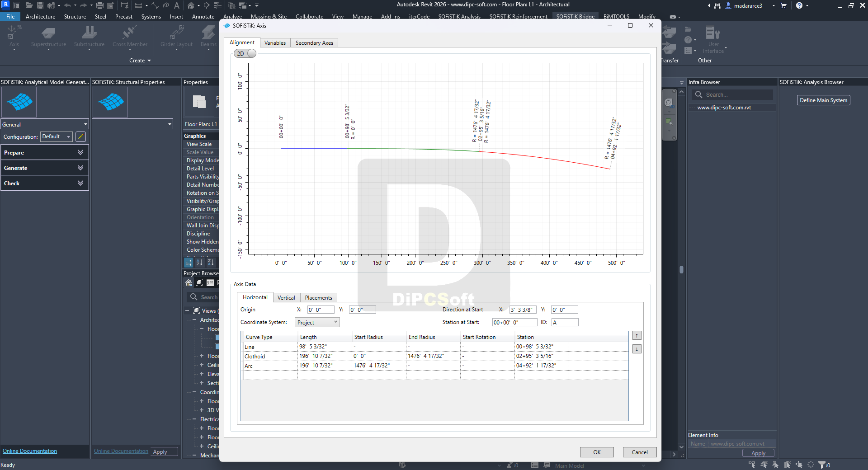This screenshot has height=470, width=868.
Task: Open the Configuration Default dropdown
Action: click(x=57, y=136)
